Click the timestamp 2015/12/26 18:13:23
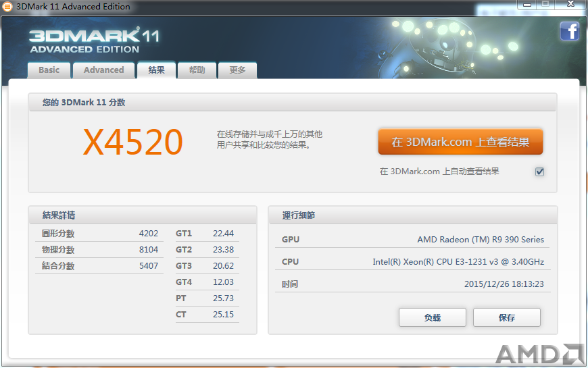 tap(504, 284)
